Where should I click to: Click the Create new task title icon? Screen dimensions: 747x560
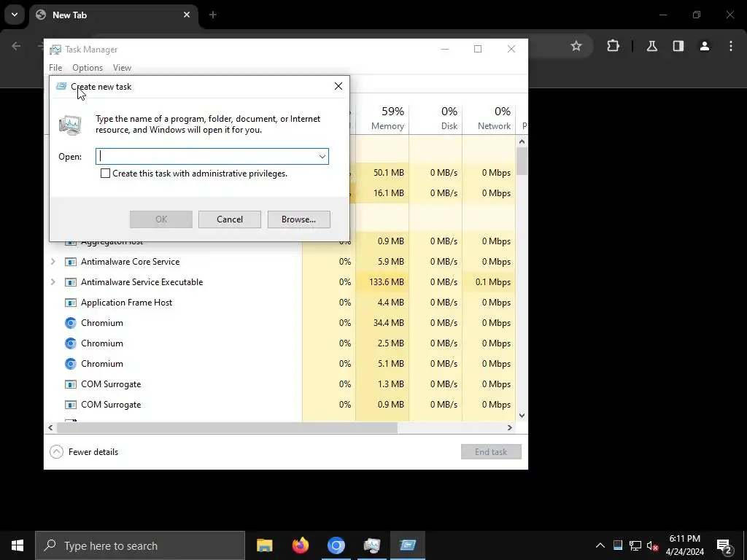[x=61, y=86]
